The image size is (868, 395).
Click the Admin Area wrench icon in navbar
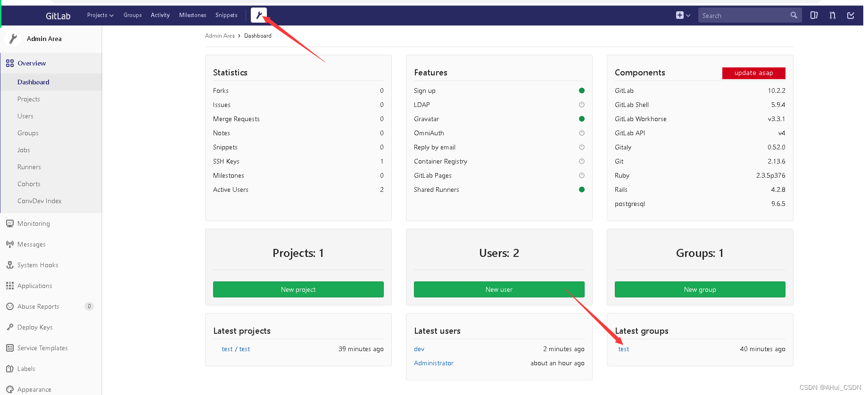coord(258,15)
